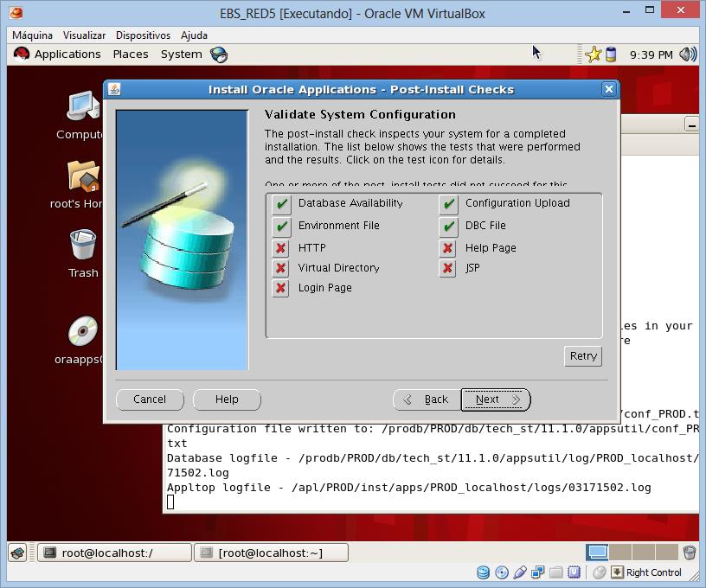Click the Login Page failed test icon
Image resolution: width=706 pixels, height=588 pixels.
click(x=281, y=288)
